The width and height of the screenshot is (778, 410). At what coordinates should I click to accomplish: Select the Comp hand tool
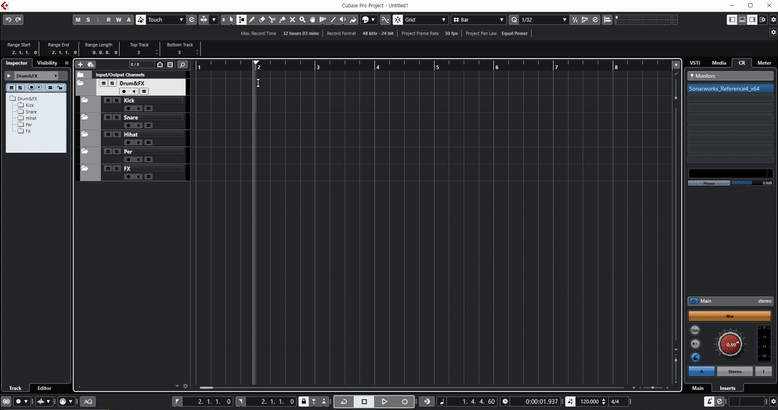pos(313,20)
